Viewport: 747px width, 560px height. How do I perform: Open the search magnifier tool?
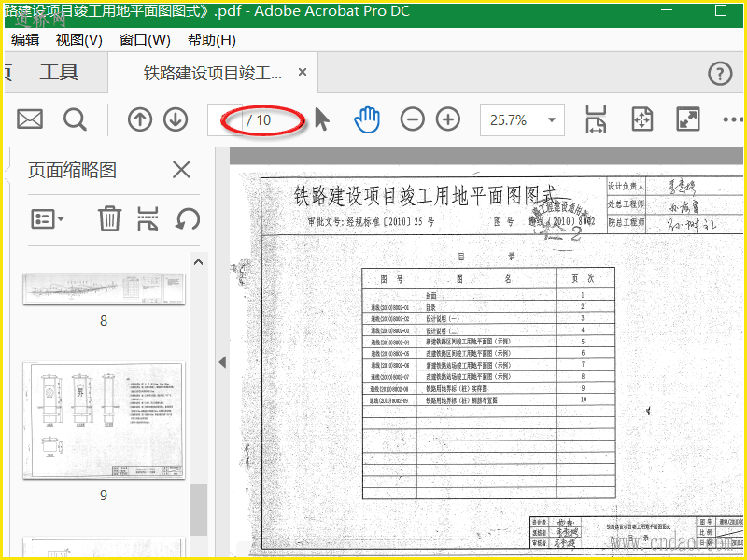(x=75, y=119)
